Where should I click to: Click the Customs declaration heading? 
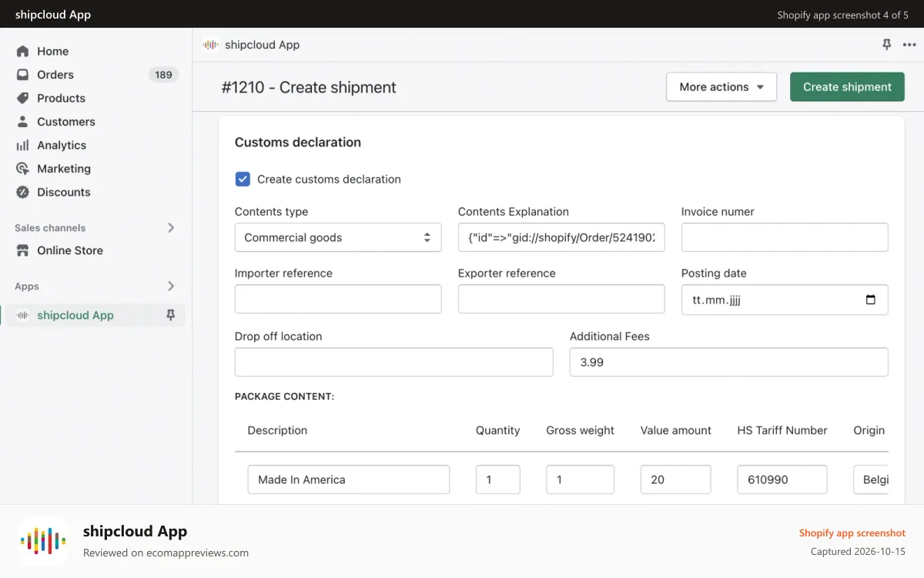click(x=298, y=142)
